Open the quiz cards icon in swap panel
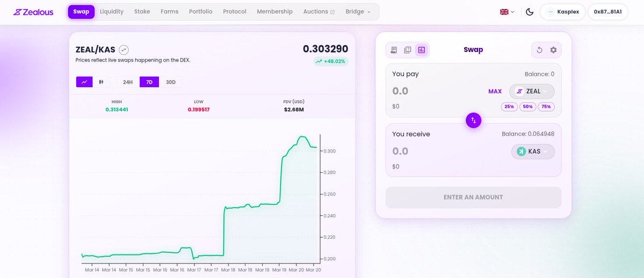Viewport: 644px width, 278px height. coord(408,50)
